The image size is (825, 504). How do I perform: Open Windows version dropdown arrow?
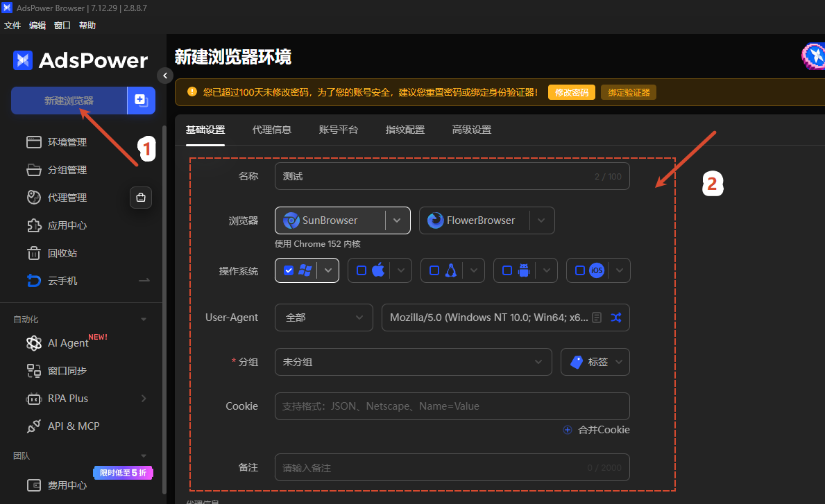328,270
